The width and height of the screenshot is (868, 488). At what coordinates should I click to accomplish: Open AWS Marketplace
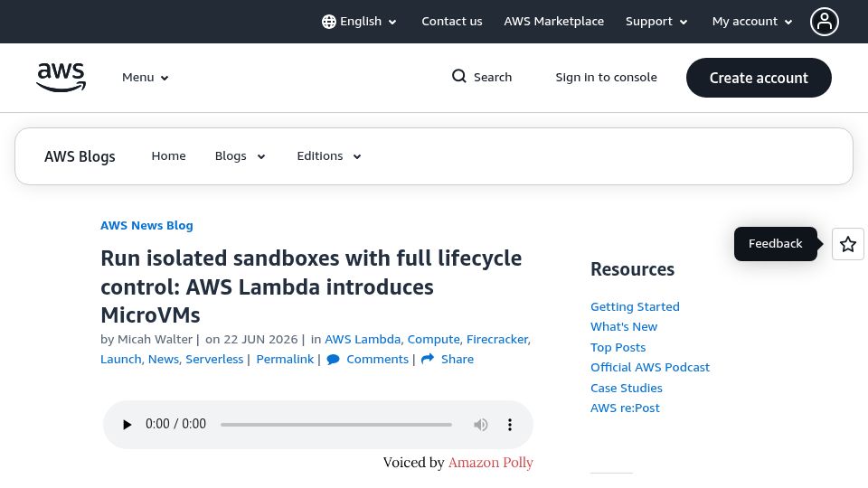[x=553, y=22]
